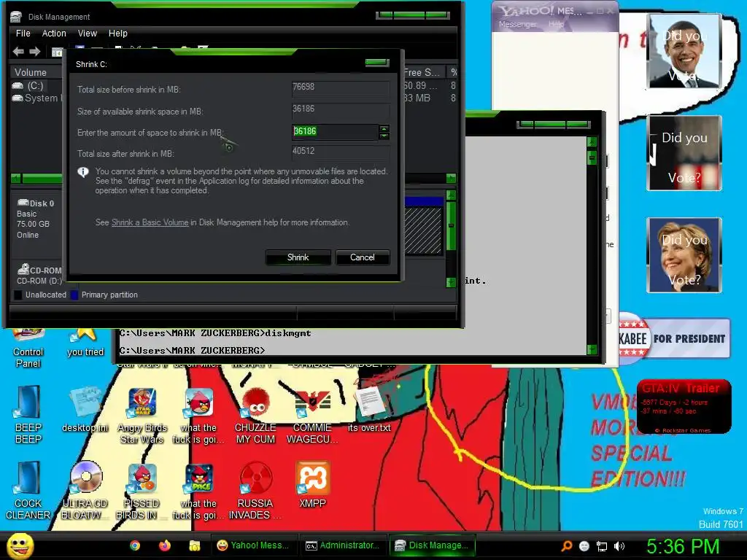This screenshot has width=747, height=560.
Task: Click command prompt scrollbar up arrow
Action: [x=592, y=142]
